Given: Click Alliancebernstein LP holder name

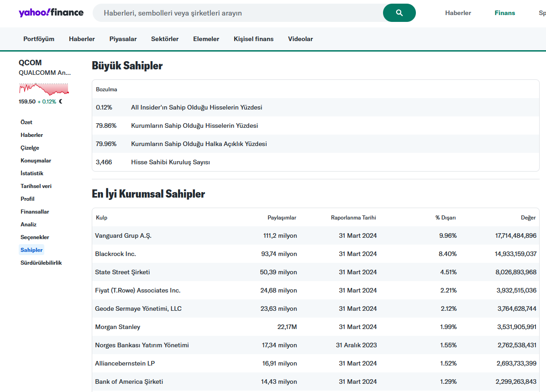Looking at the screenshot, I should pyautogui.click(x=125, y=363).
